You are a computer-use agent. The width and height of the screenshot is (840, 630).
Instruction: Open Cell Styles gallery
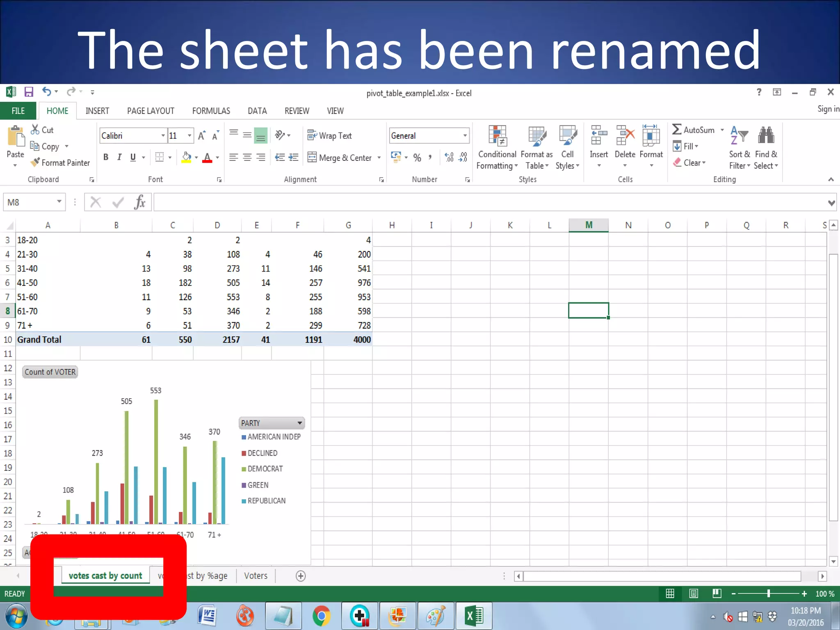568,148
